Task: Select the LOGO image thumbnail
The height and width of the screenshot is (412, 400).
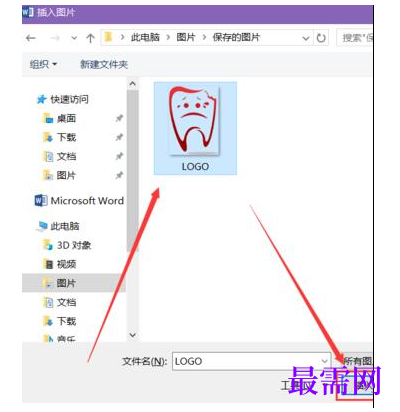Action: [195, 128]
